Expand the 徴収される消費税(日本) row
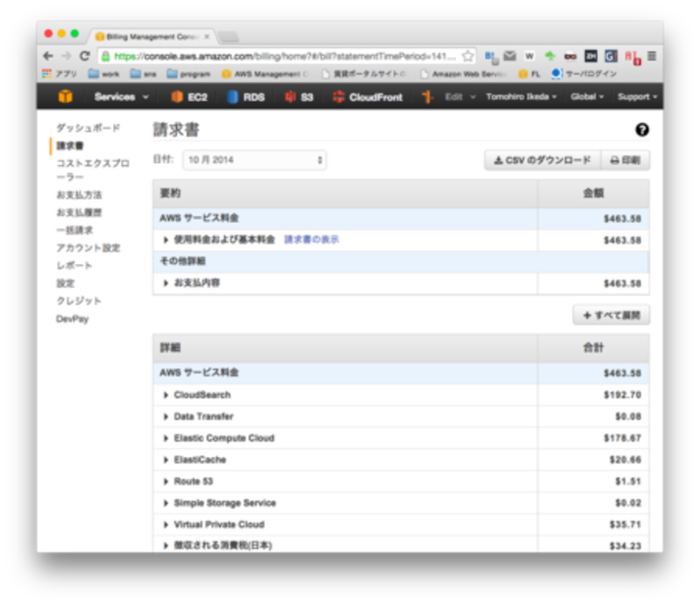 click(x=165, y=545)
